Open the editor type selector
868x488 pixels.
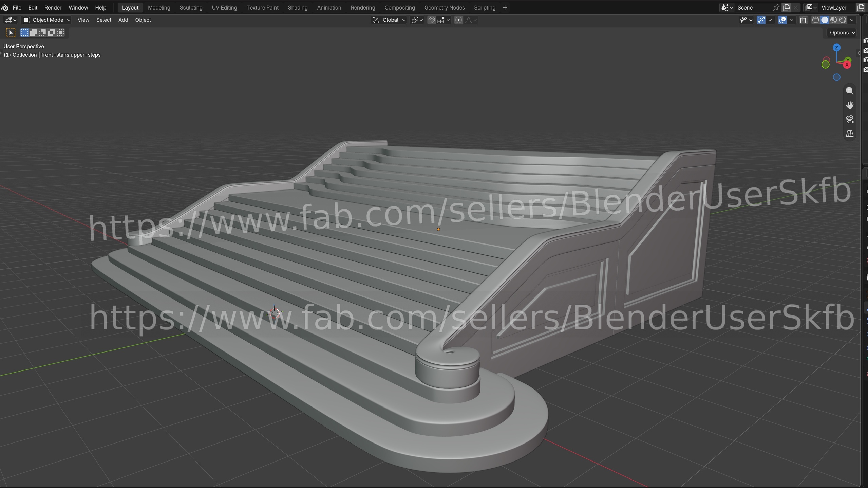click(11, 20)
